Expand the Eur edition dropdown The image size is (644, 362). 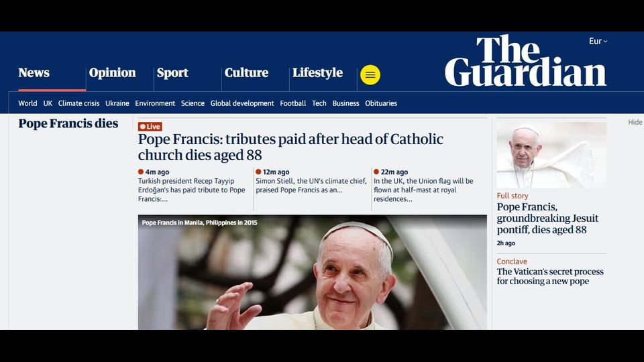tap(598, 41)
